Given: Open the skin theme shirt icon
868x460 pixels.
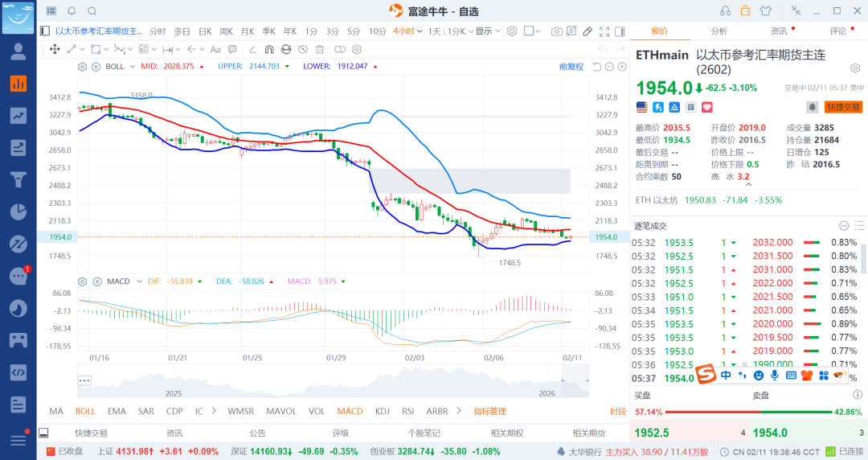Looking at the screenshot, I should click(764, 10).
